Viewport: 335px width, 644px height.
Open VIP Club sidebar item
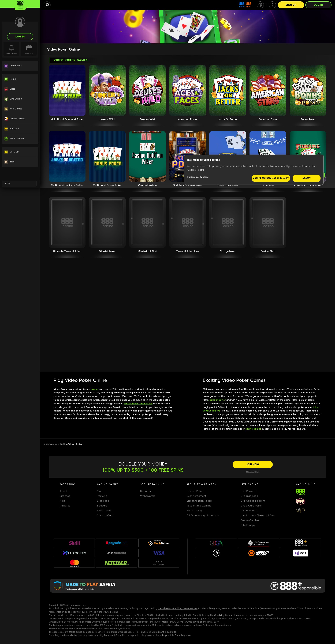20,152
